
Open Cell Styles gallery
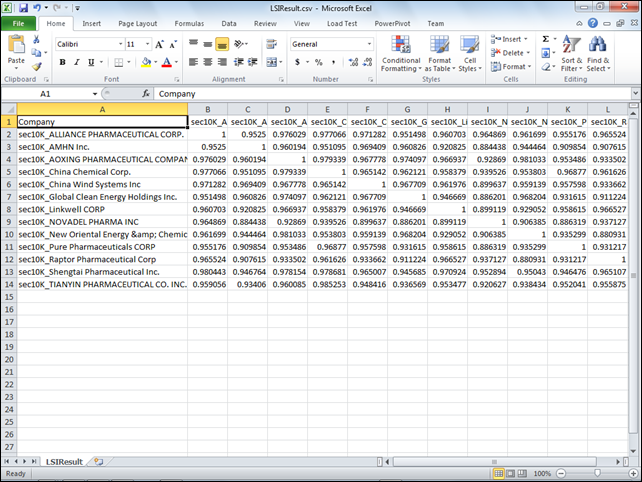[x=470, y=54]
